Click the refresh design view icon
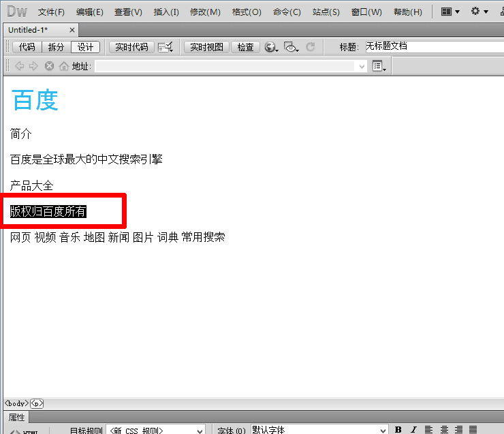The height and width of the screenshot is (434, 504). point(310,47)
